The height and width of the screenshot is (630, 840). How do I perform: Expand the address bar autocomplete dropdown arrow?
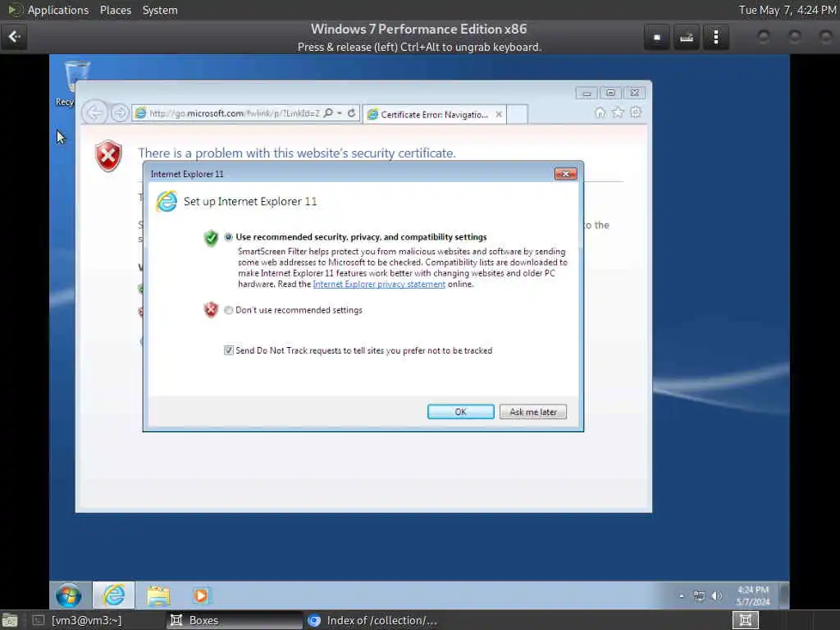(x=340, y=113)
